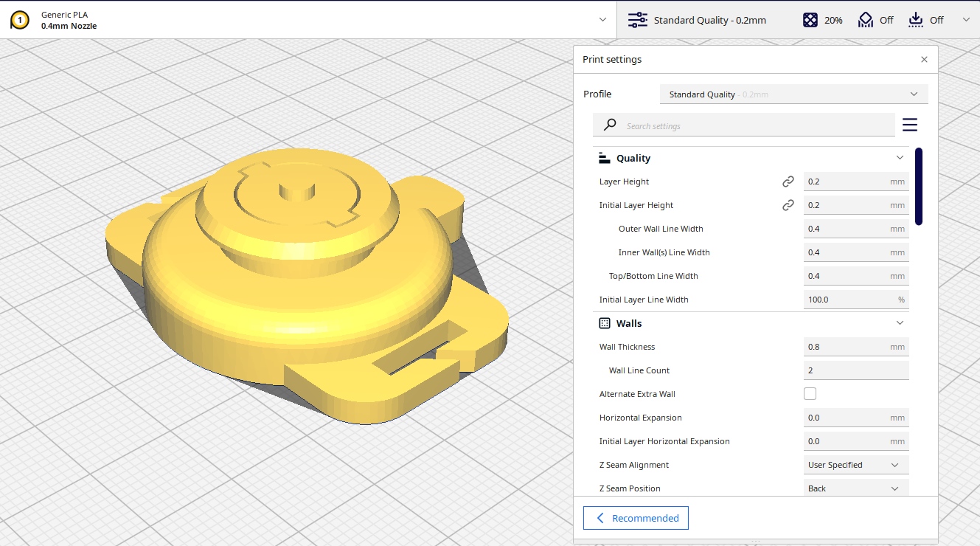Click the Layer Height setting label

coord(624,182)
